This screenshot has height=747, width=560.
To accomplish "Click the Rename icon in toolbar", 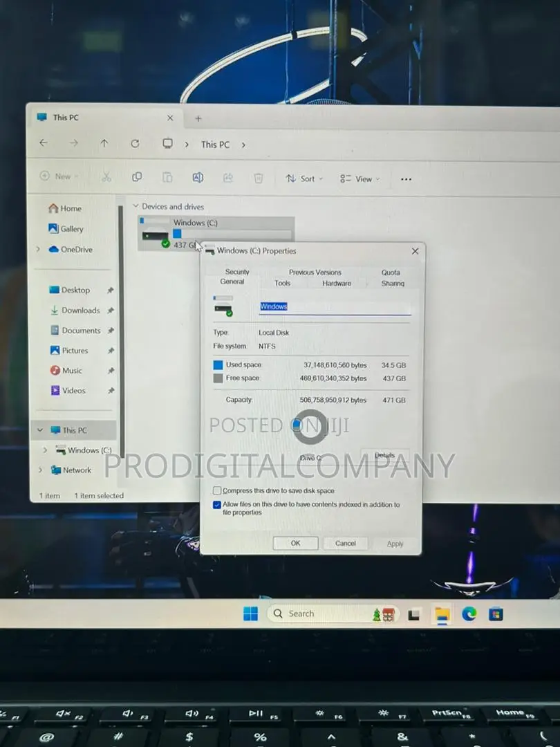I will [x=198, y=178].
